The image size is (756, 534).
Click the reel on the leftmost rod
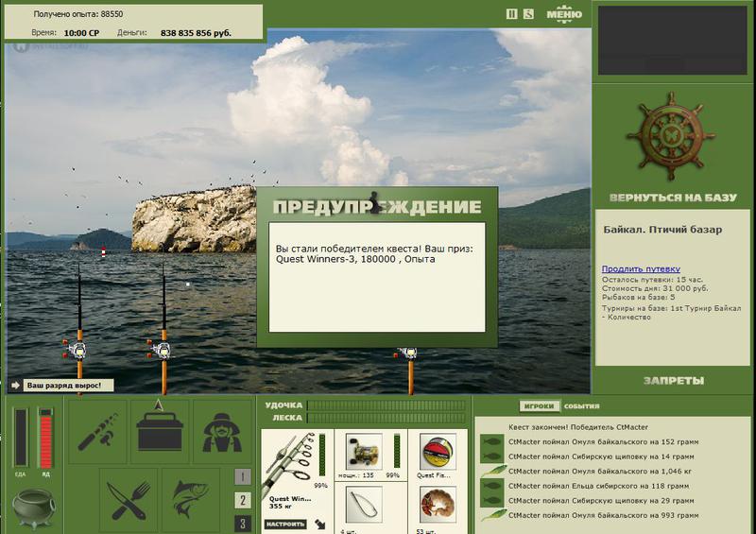click(77, 349)
